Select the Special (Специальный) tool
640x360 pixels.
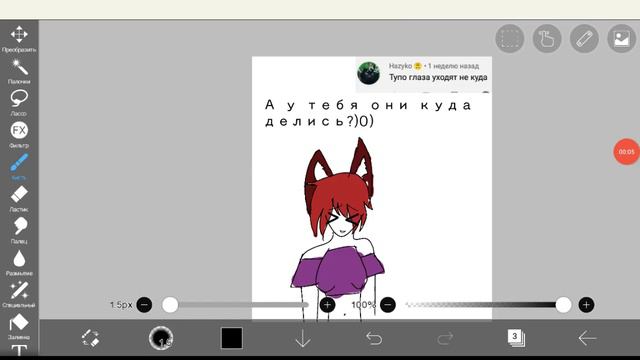click(x=19, y=294)
